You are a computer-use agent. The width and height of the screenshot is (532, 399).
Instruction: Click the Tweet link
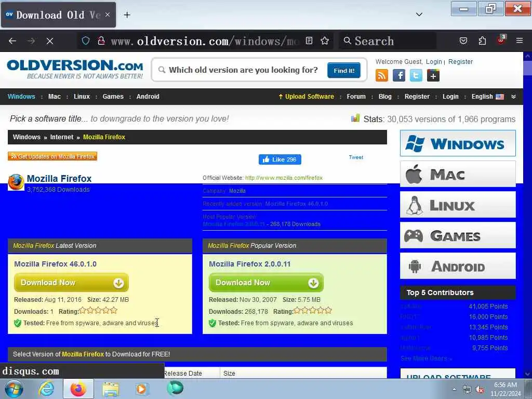tap(356, 157)
